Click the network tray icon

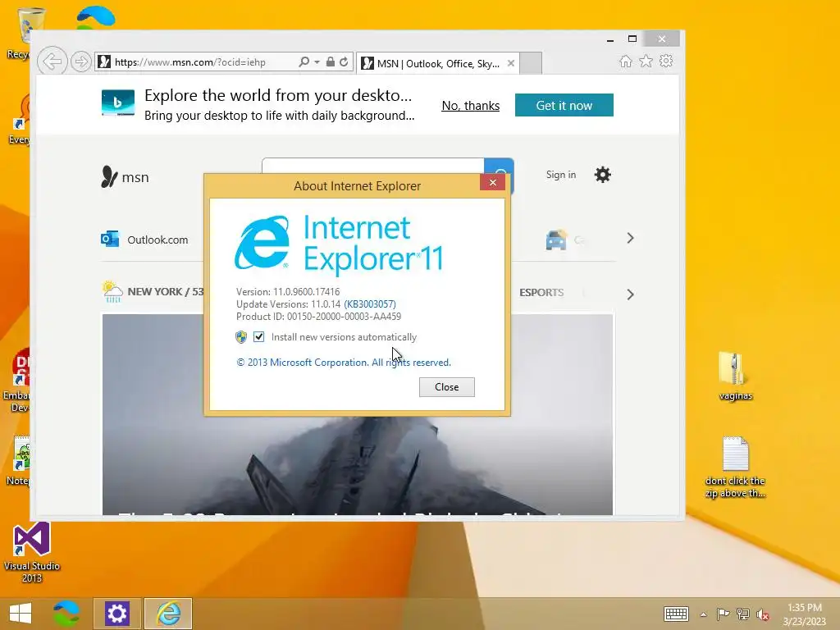[743, 614]
